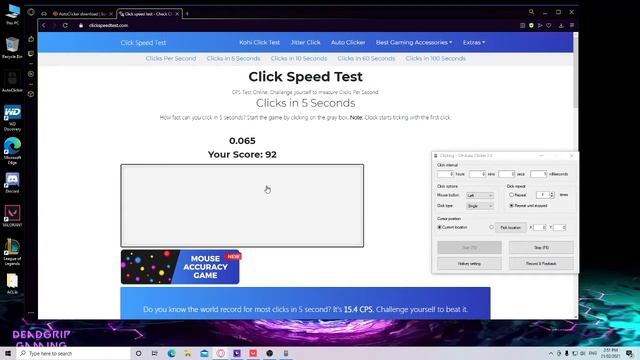Open the browser downloads icon
Image resolution: width=640 pixels, height=360 pixels.
point(561,25)
